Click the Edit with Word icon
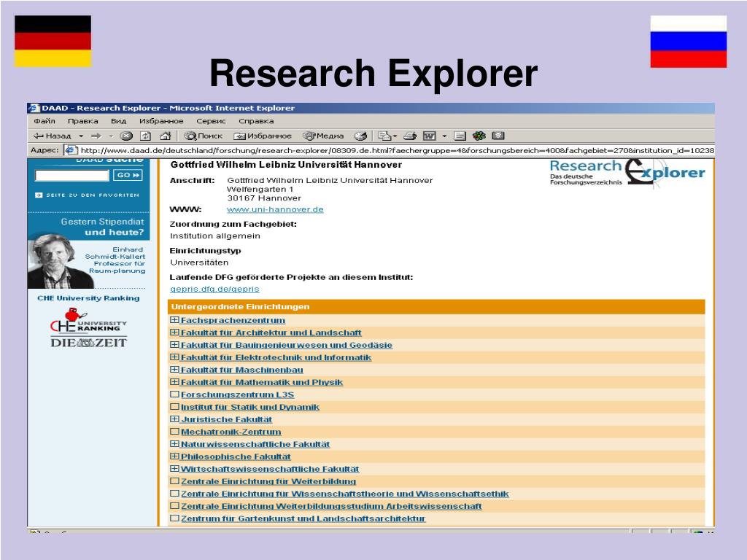This screenshot has width=747, height=560. [430, 136]
